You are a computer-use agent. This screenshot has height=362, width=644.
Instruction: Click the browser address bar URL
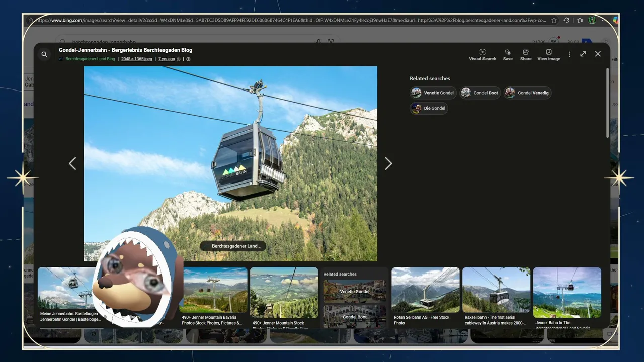[291, 20]
